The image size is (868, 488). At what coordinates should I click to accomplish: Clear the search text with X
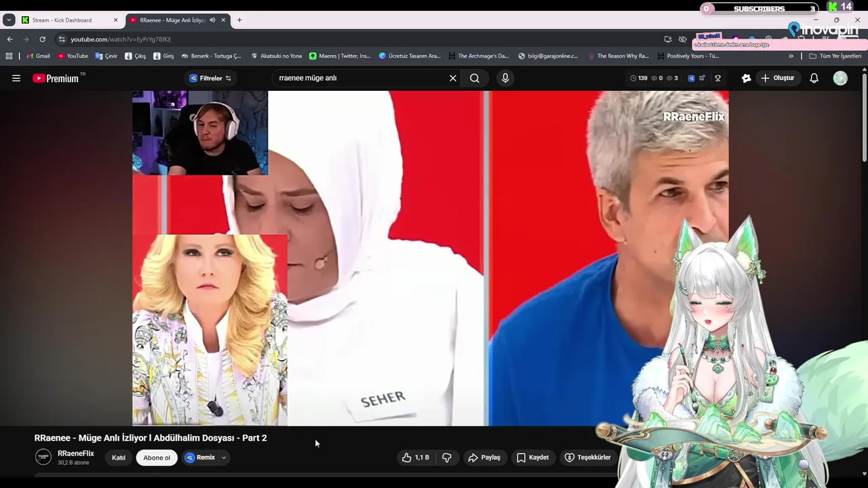click(453, 78)
